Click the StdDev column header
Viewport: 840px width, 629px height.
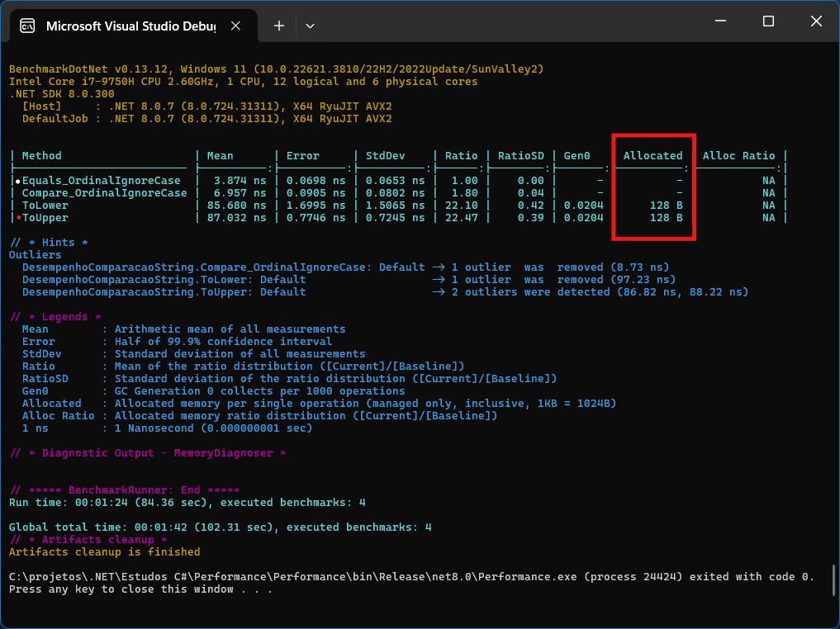[385, 156]
